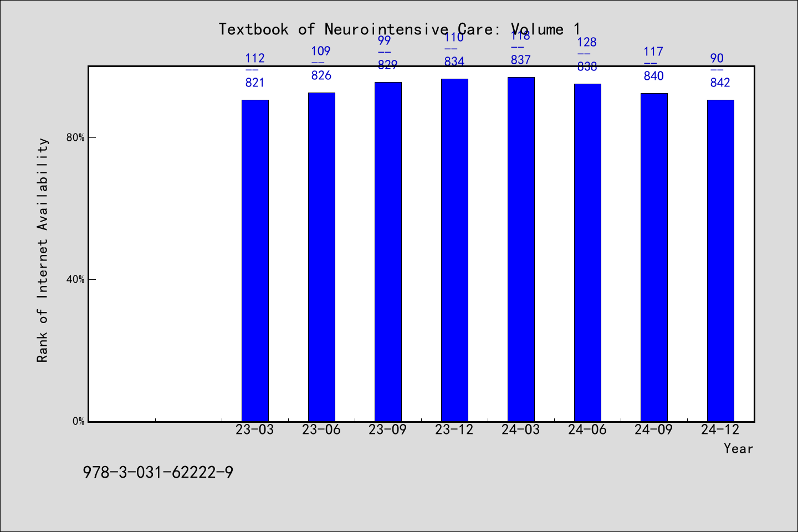Click the value 821 above the 23-03 bar

click(x=255, y=83)
